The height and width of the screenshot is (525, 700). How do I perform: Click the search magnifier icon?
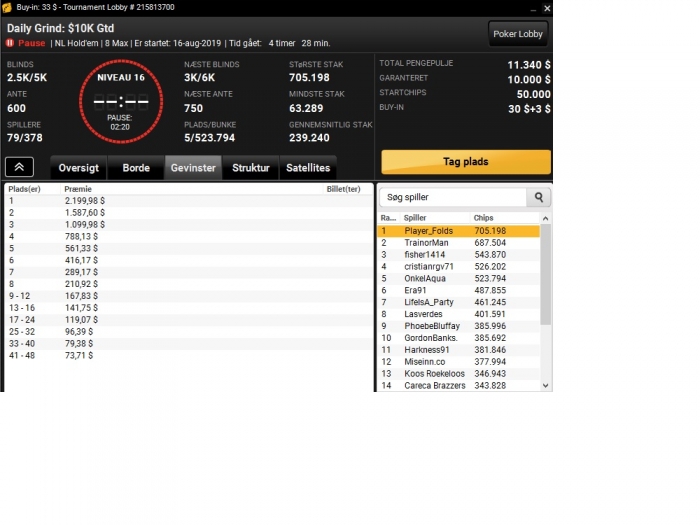pos(539,197)
